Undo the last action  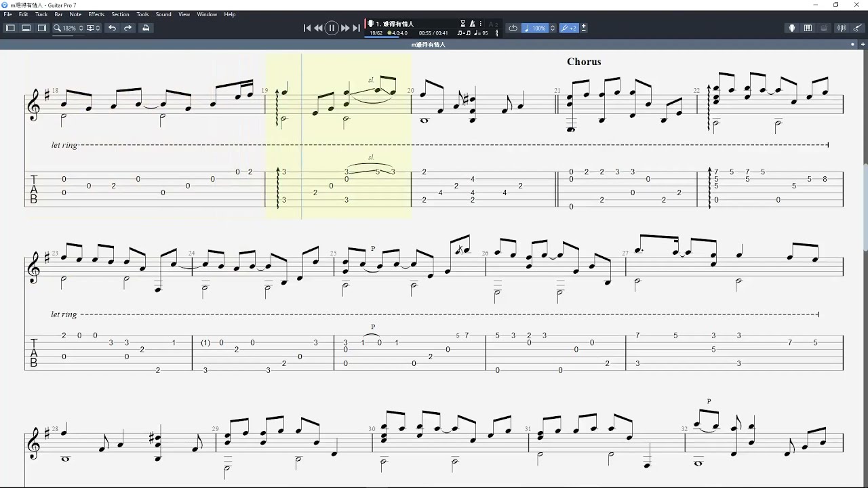pos(112,28)
